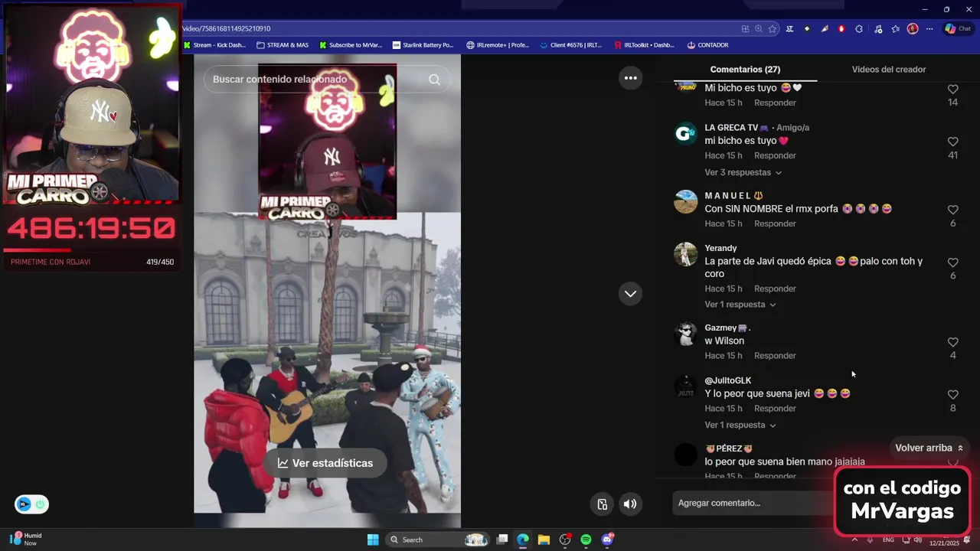Like M A N U E L's comment

click(x=952, y=210)
